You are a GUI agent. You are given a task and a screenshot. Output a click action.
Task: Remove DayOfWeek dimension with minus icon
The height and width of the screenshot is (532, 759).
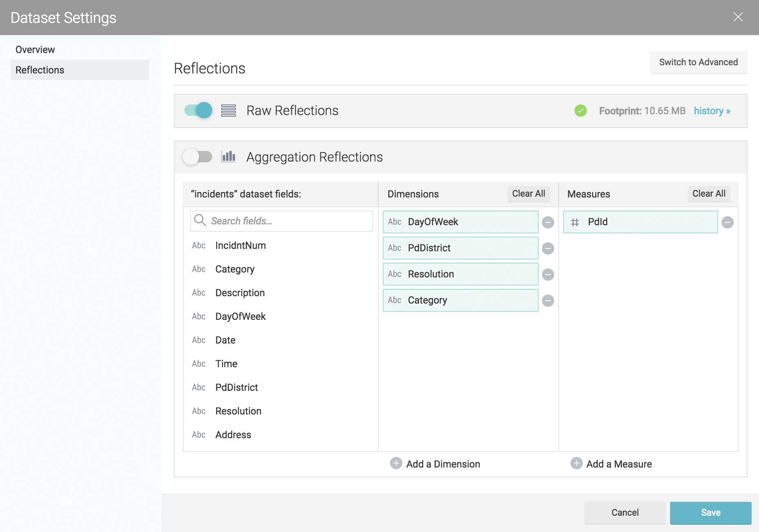pyautogui.click(x=548, y=222)
